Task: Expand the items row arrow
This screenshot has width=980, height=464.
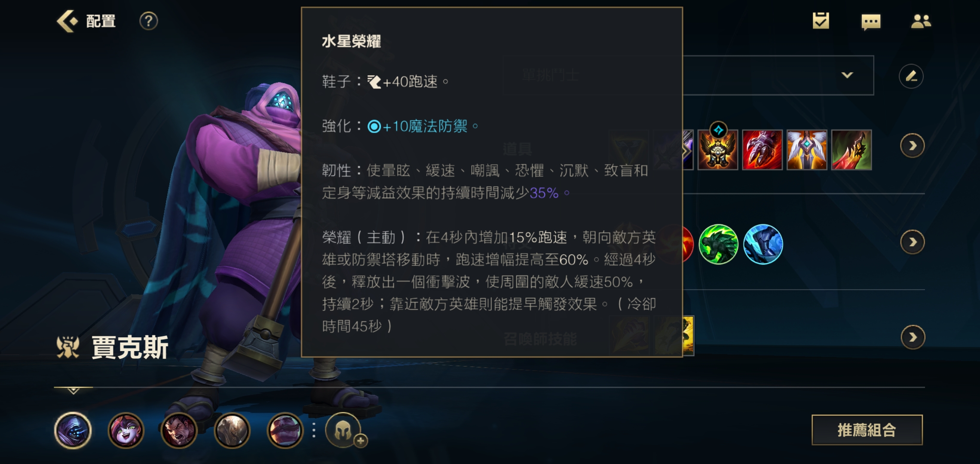Action: tap(912, 146)
